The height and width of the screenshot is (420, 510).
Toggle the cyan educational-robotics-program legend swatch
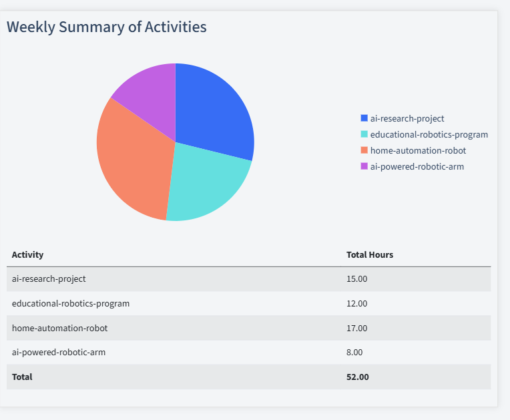(364, 134)
